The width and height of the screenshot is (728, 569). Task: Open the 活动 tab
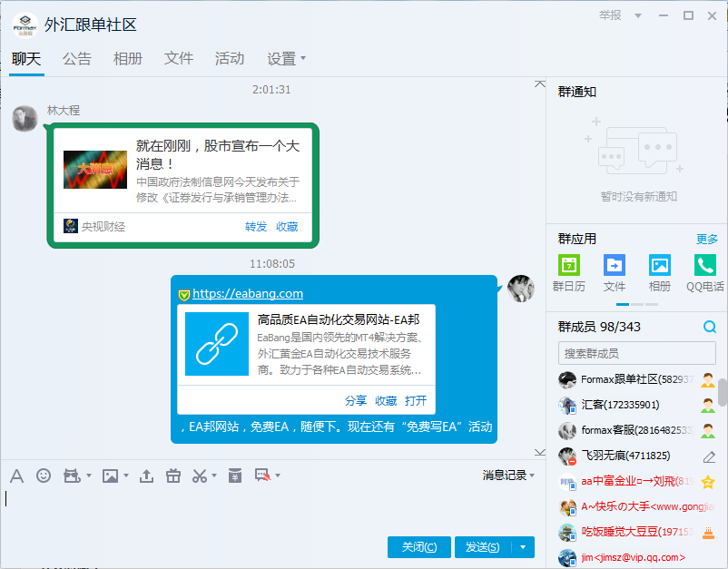tap(230, 58)
